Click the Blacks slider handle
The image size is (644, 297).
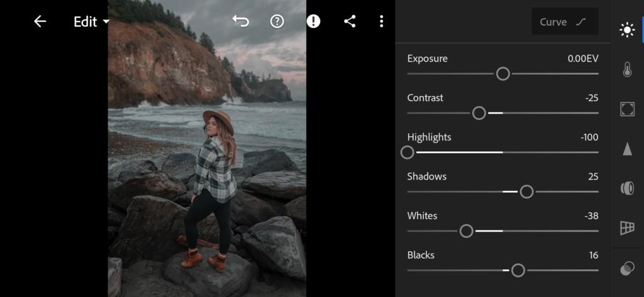(x=518, y=271)
